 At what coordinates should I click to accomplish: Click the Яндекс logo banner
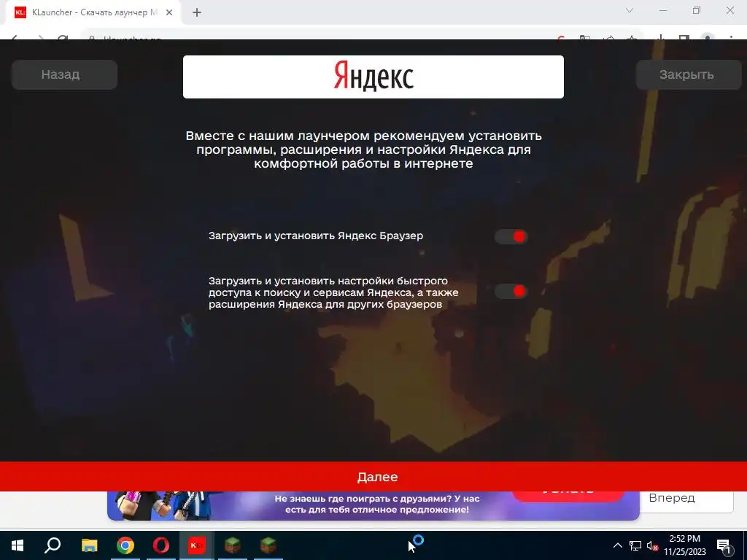(x=373, y=77)
